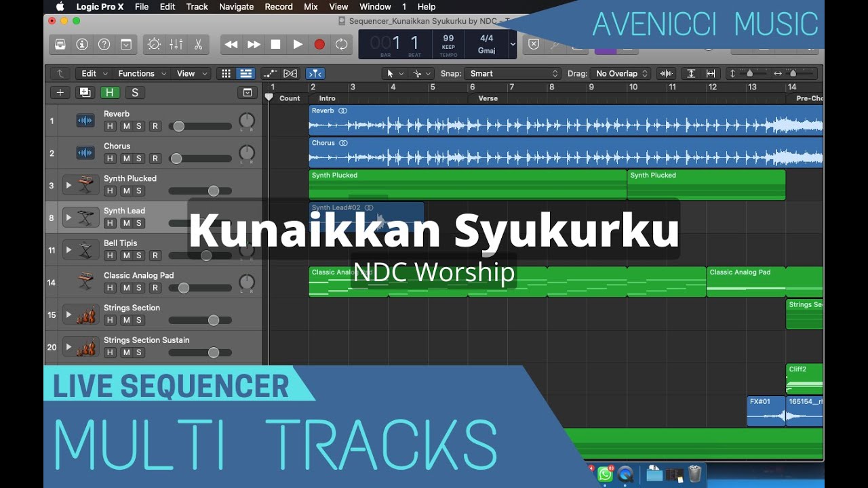Click the Stop transport button
Image resolution: width=868 pixels, height=488 pixels.
(x=275, y=44)
